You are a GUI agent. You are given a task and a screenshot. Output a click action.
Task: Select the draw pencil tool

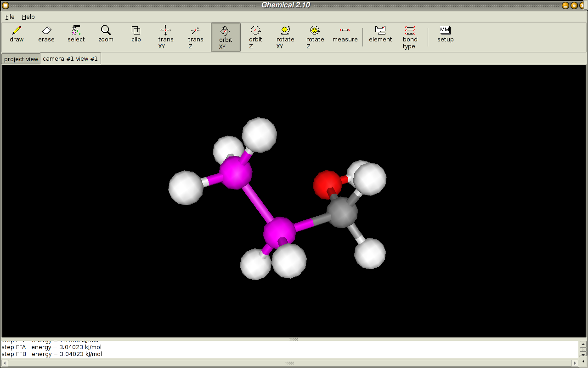tap(17, 34)
